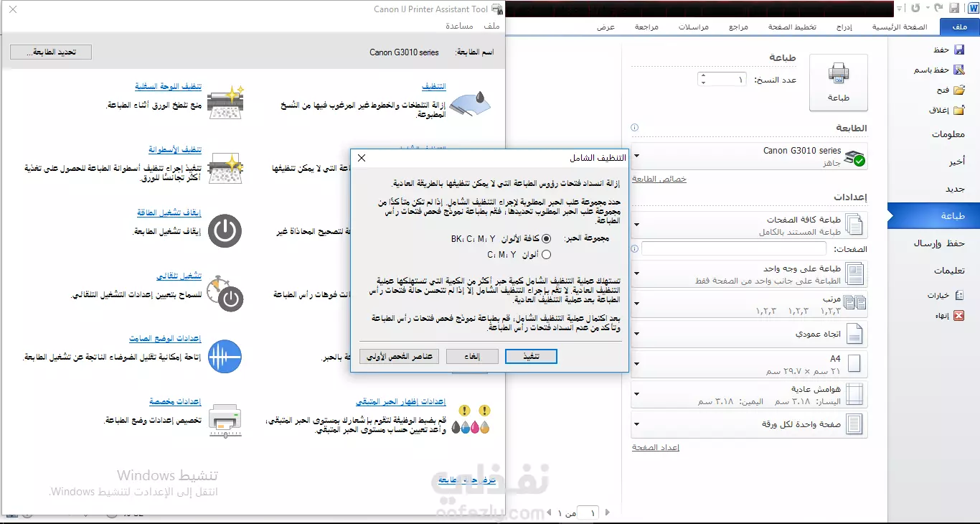Click 'تشغيل تلقائي' link in Canon tool
This screenshot has width=980, height=524.
tap(179, 276)
